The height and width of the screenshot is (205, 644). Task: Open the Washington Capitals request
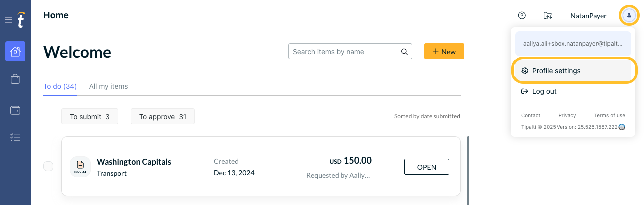(x=427, y=167)
